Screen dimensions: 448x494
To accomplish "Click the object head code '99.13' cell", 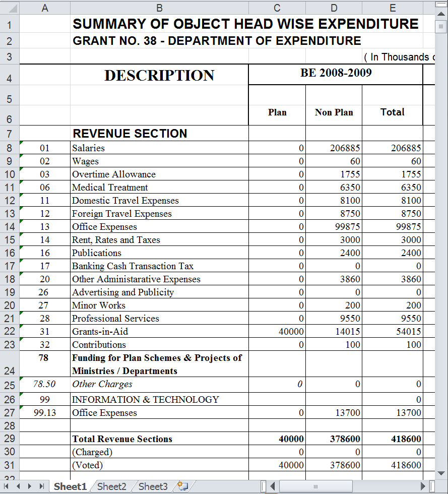I will coord(45,412).
